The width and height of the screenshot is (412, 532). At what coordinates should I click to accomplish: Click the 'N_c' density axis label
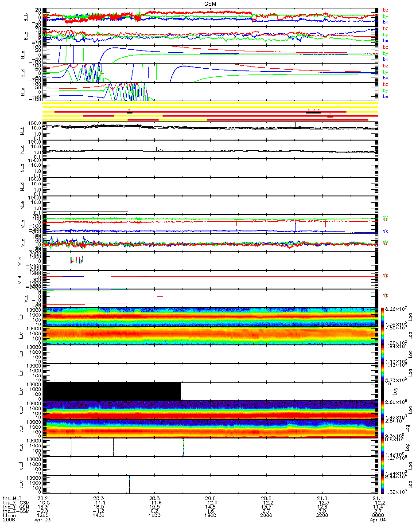tap(23, 149)
